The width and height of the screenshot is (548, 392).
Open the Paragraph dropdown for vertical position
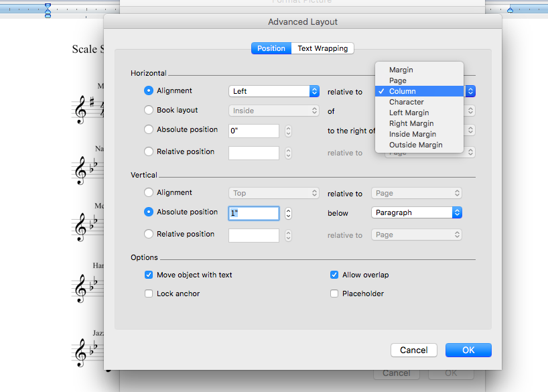(416, 212)
